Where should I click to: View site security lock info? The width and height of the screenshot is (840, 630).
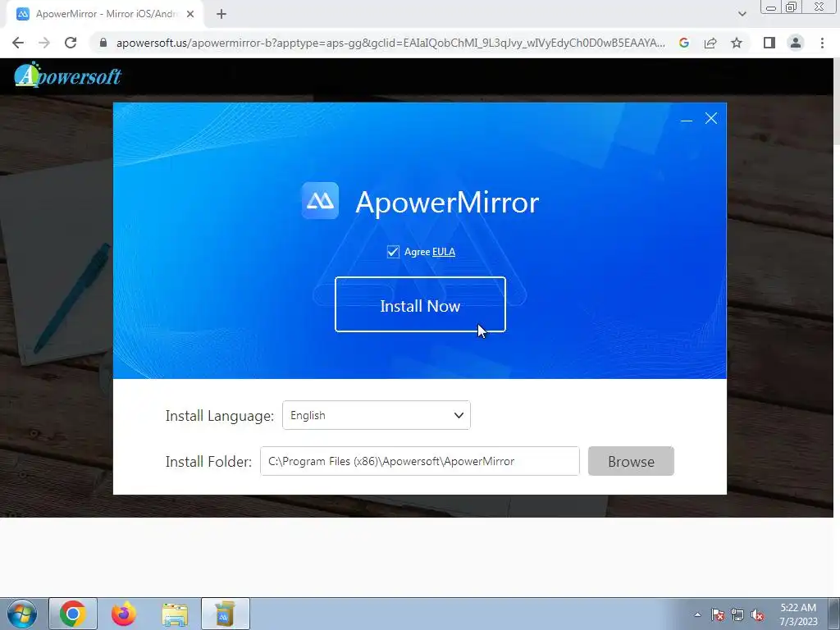tap(103, 43)
